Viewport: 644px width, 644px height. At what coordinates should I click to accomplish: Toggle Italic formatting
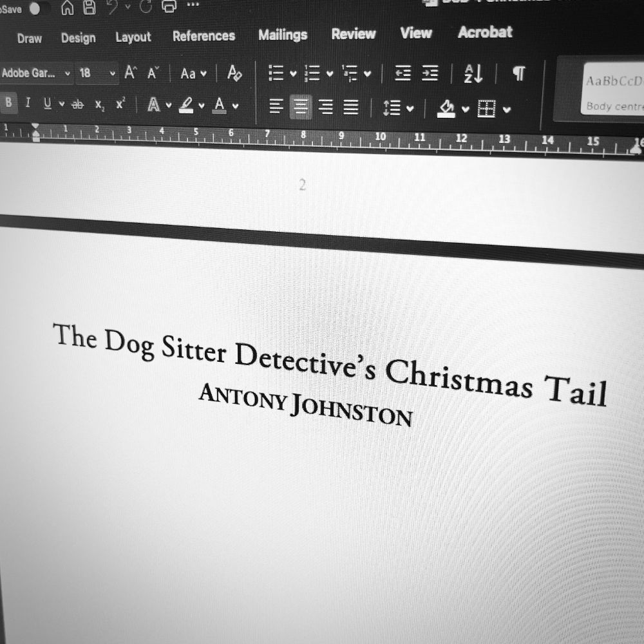click(28, 102)
